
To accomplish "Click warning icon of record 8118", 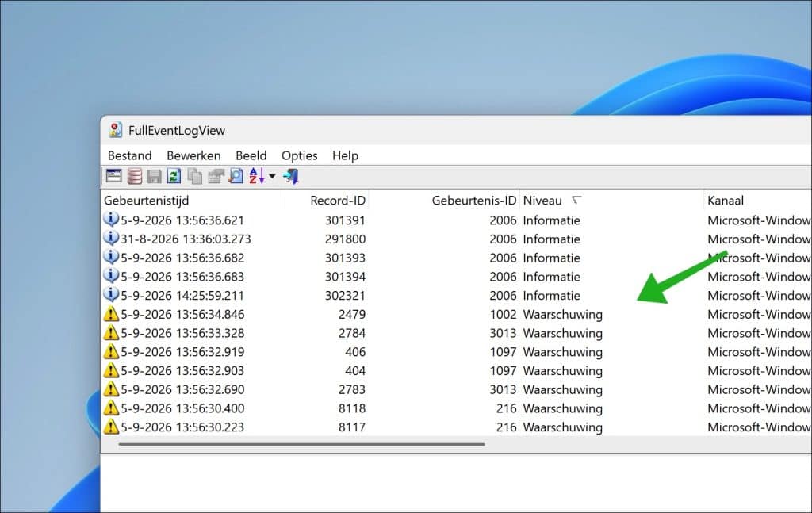I will pyautogui.click(x=111, y=408).
